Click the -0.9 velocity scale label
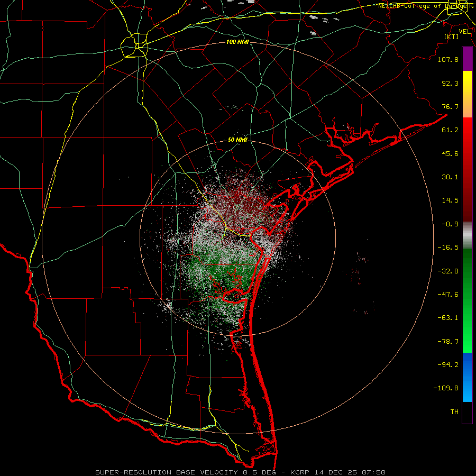 tap(450, 224)
